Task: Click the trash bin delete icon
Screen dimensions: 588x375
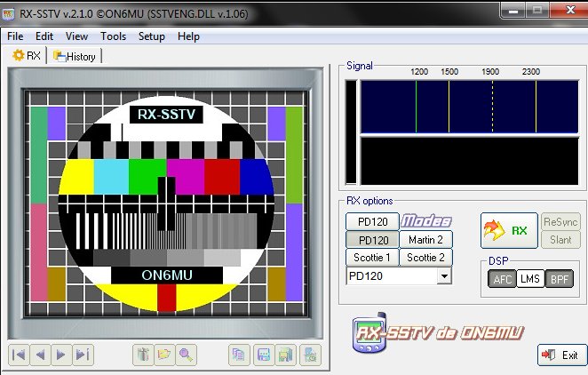Action: [x=143, y=355]
